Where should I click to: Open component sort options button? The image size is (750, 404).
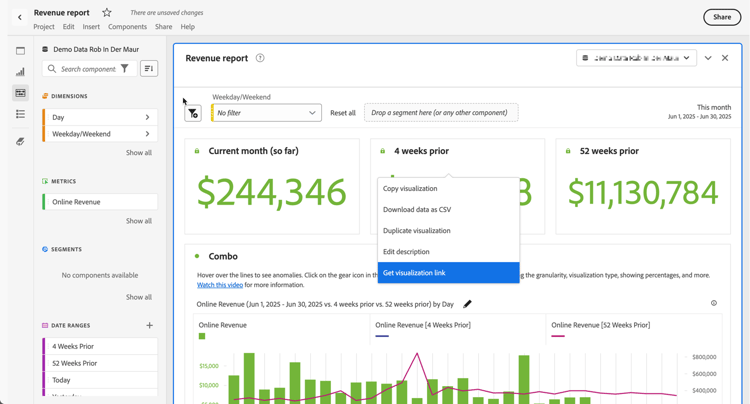148,69
